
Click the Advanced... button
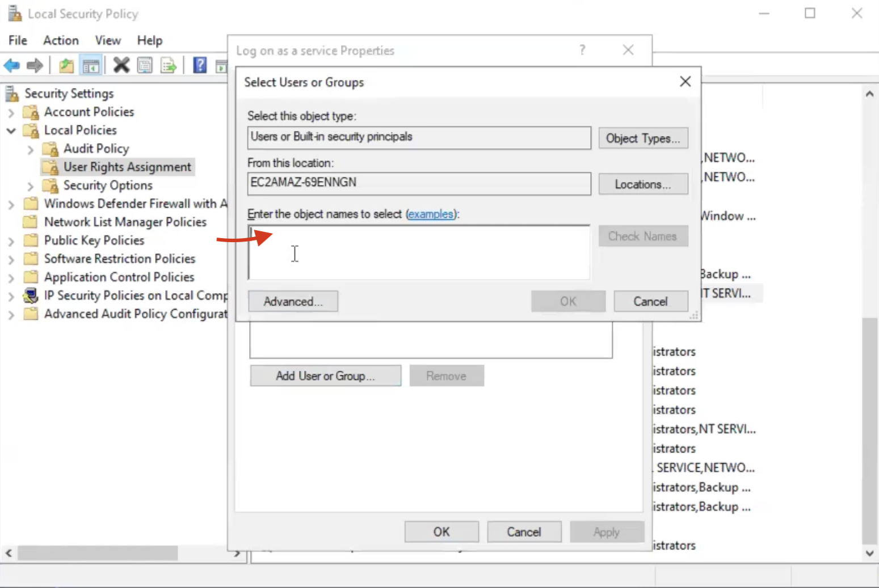293,302
